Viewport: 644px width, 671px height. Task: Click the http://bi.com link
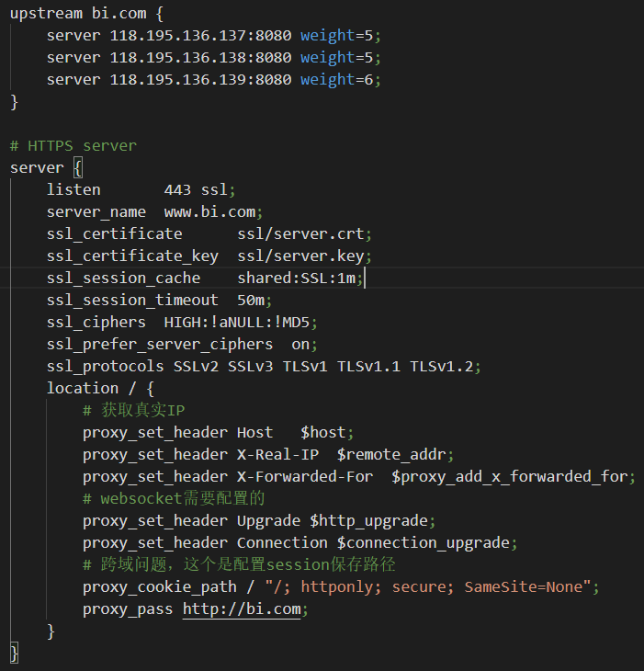tap(242, 609)
